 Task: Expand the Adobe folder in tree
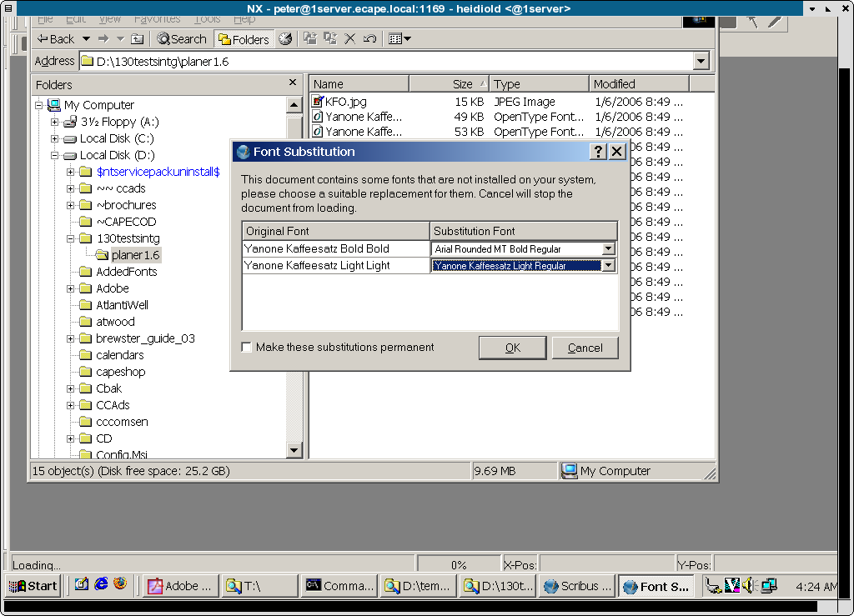pyautogui.click(x=72, y=288)
